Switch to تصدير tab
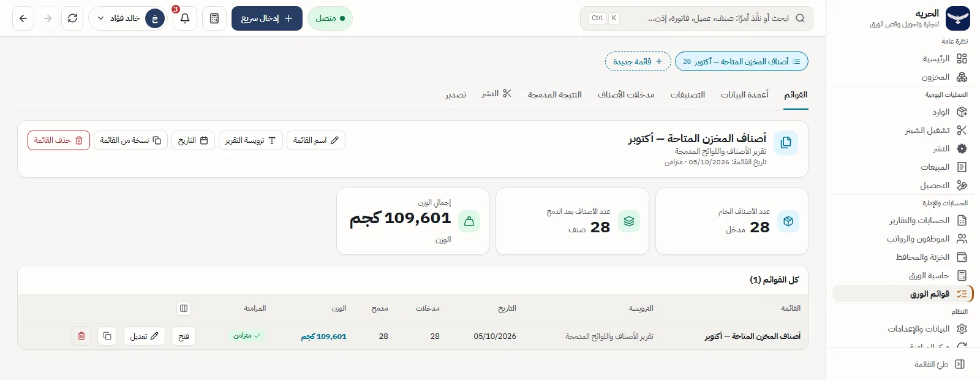This screenshot has height=380, width=980. click(456, 95)
